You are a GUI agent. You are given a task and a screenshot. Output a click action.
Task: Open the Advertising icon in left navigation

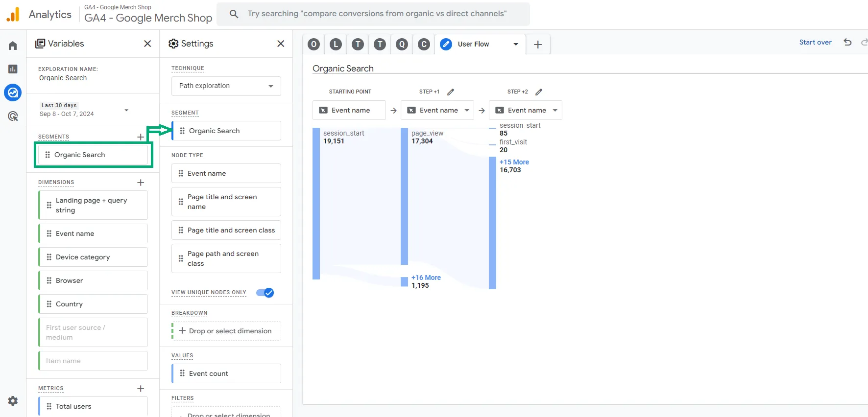point(13,116)
